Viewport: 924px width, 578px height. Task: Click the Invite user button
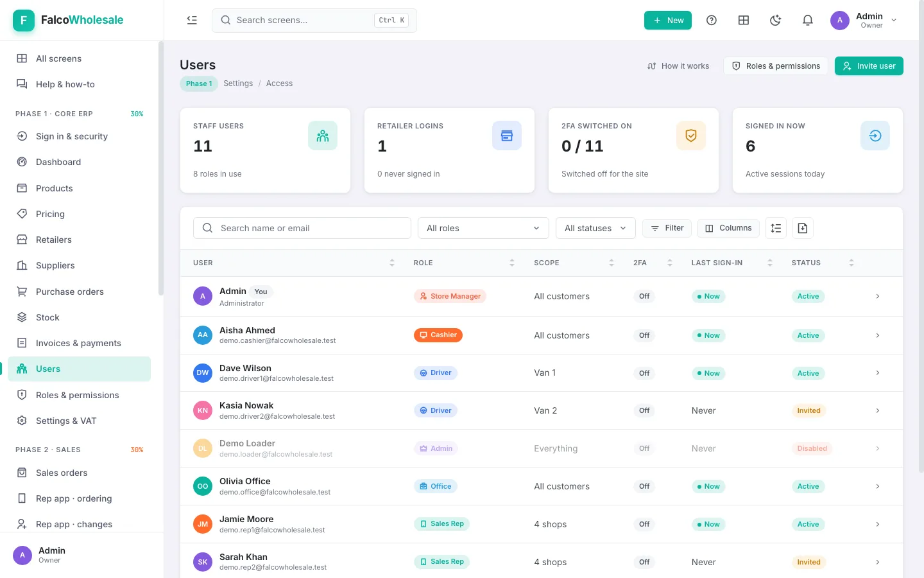869,66
